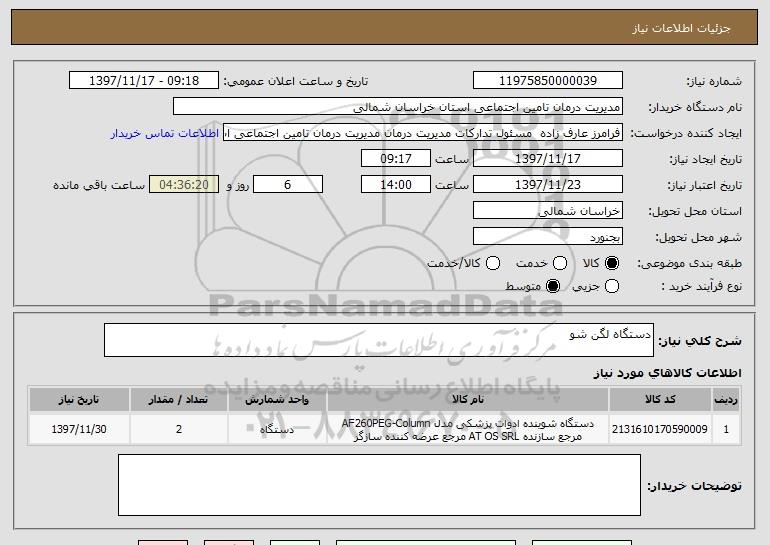The image size is (770, 545).
Task: Click the public announcement date field 1397/11/17 - 09:18
Action: coord(144,81)
